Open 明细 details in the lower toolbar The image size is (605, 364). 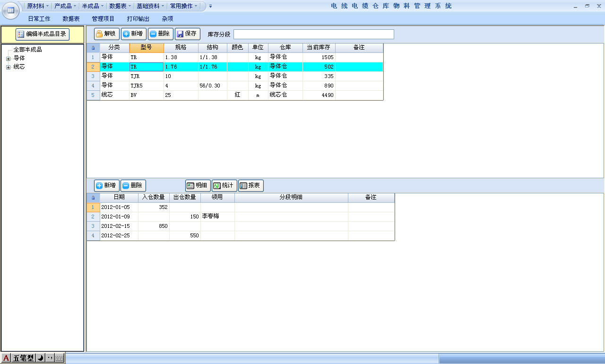coord(198,186)
